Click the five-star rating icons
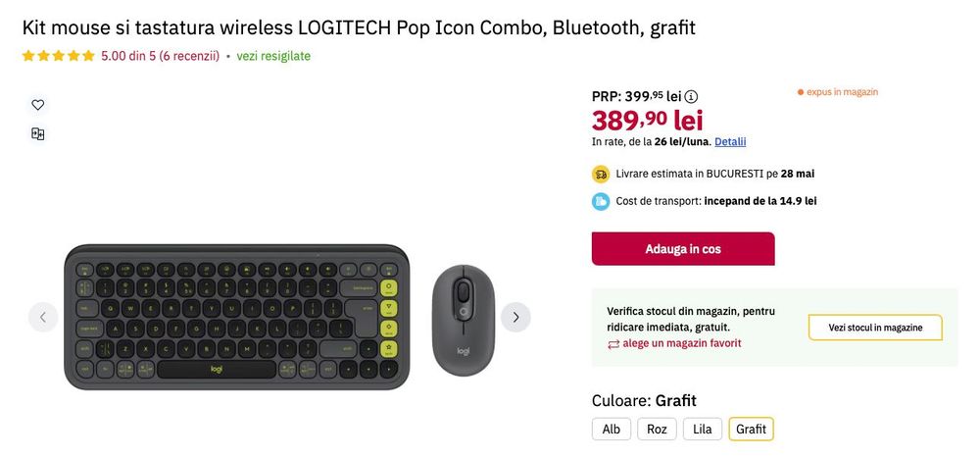980x458 pixels. pos(58,56)
